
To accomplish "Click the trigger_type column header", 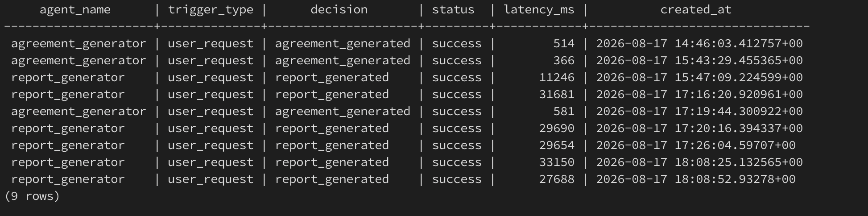I will [211, 10].
